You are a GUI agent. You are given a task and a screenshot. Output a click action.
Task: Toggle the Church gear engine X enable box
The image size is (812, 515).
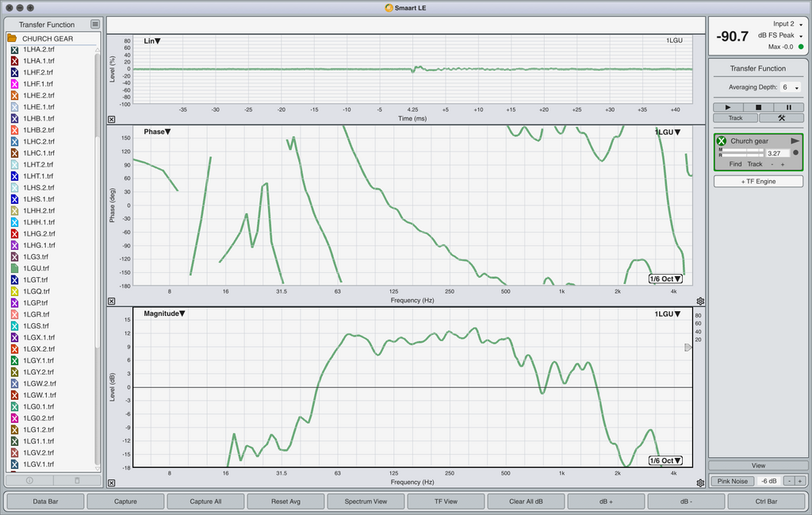(x=722, y=141)
